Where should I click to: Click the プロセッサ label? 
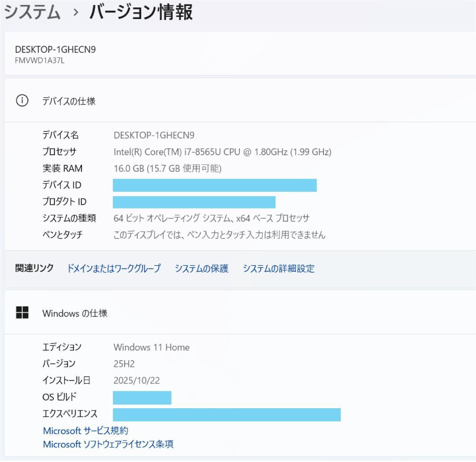(59, 152)
